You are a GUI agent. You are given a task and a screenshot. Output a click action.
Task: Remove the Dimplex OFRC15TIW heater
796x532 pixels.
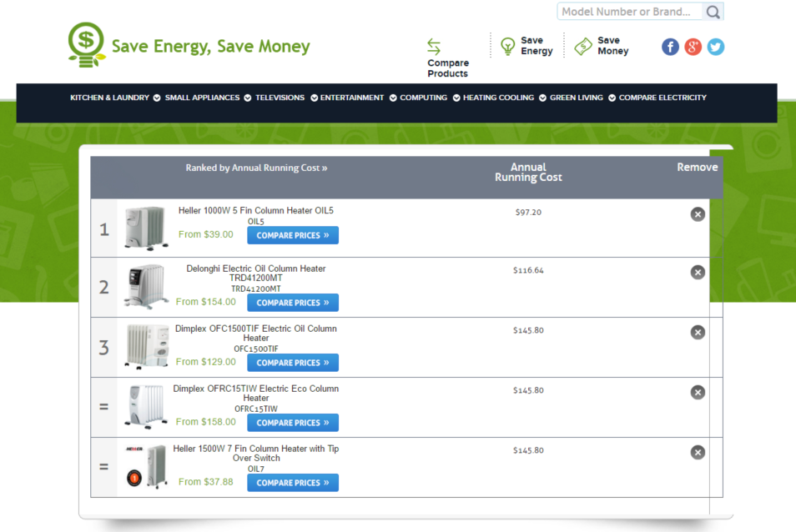point(698,392)
